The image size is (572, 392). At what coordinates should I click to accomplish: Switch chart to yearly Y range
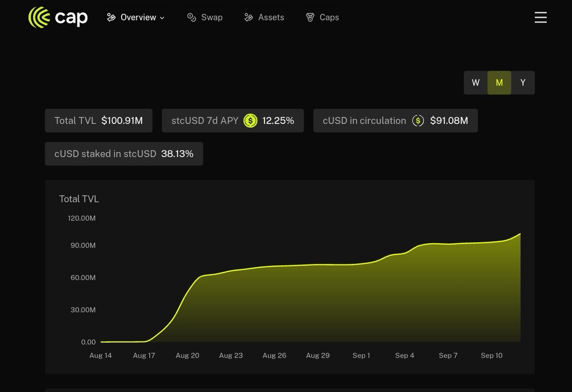tap(523, 83)
